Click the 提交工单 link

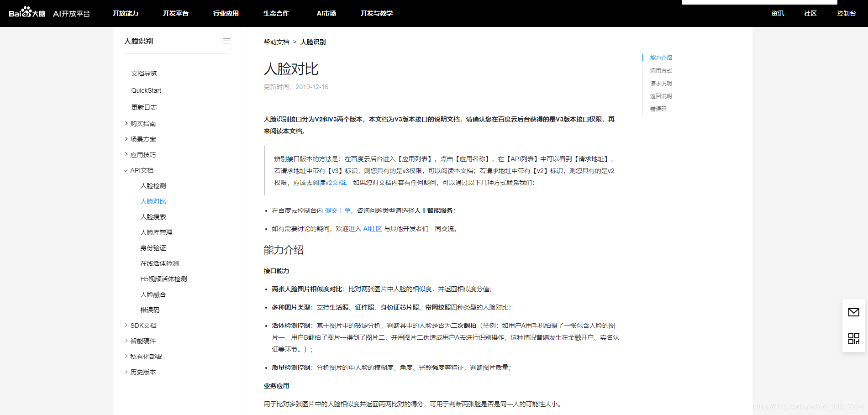[338, 210]
